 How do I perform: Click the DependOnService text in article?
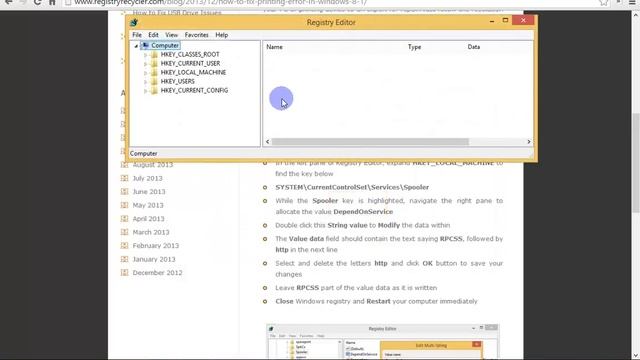tap(363, 212)
